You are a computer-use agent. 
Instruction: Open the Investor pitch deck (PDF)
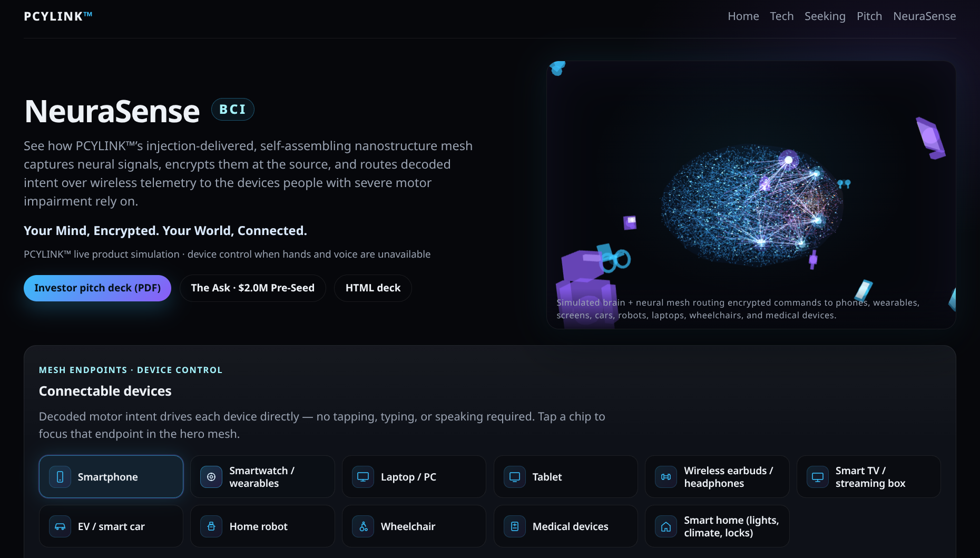(97, 288)
